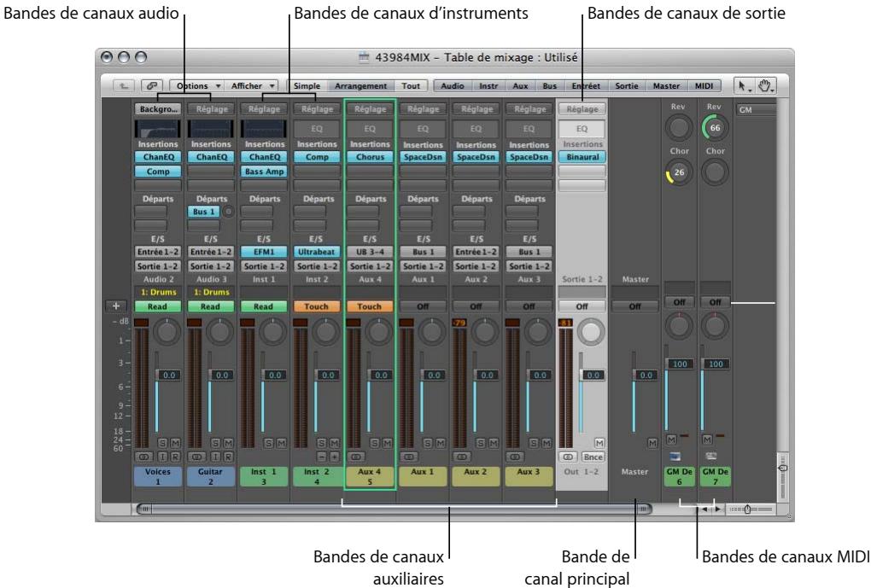Open the UB 3-4 input slot on Aux 4
This screenshot has height=588, width=871.
[x=370, y=252]
